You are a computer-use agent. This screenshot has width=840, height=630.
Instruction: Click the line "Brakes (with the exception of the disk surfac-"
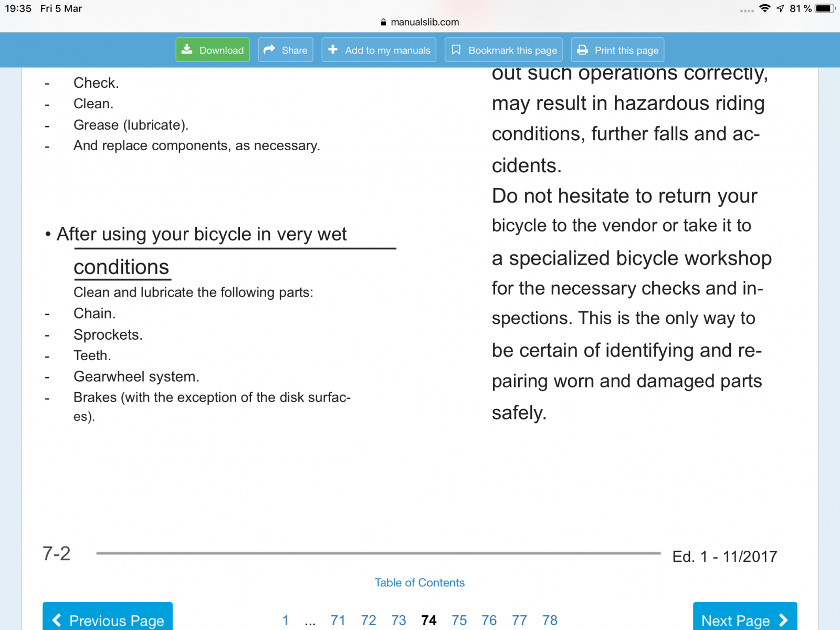[x=212, y=397]
